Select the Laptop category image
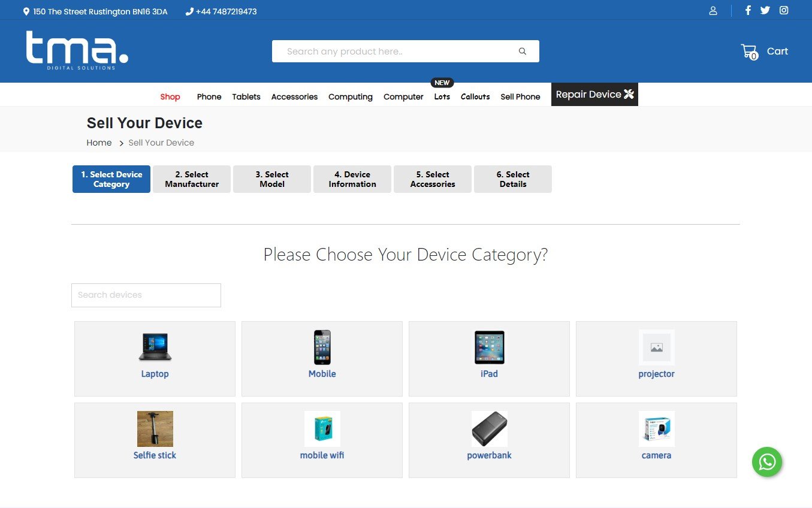The height and width of the screenshot is (508, 812). click(x=155, y=347)
